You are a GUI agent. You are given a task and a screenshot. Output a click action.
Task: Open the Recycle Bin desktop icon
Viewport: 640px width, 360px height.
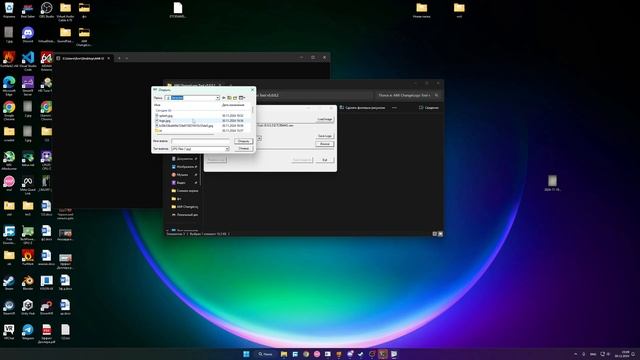click(x=9, y=9)
